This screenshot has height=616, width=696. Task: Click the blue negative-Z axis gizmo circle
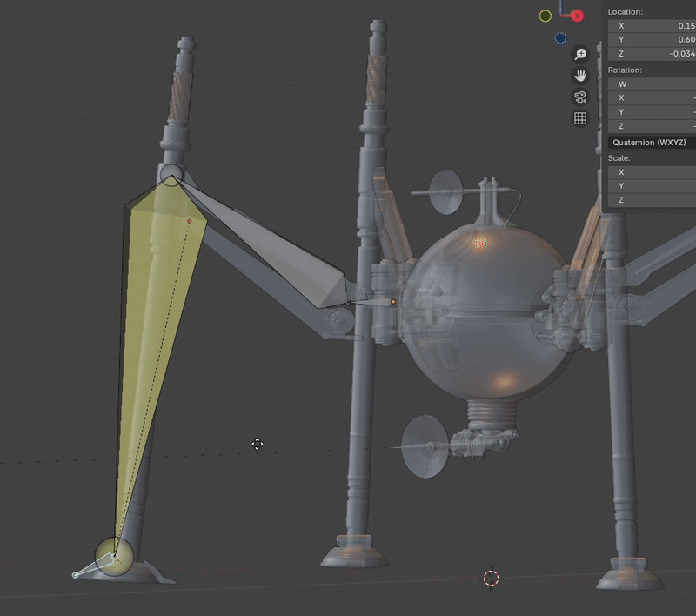point(560,38)
